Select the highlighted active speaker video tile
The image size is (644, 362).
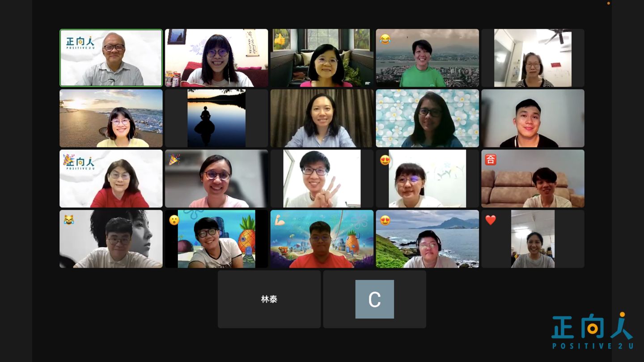pos(111,58)
